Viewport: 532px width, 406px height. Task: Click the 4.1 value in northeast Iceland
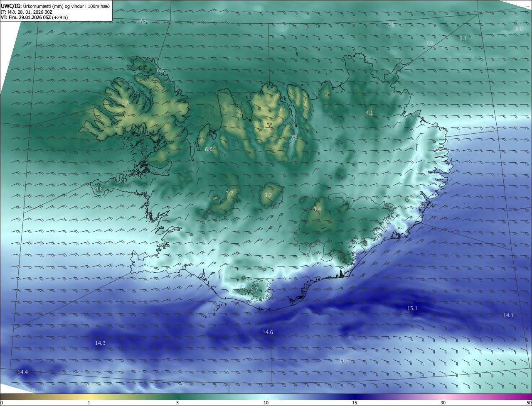369,113
